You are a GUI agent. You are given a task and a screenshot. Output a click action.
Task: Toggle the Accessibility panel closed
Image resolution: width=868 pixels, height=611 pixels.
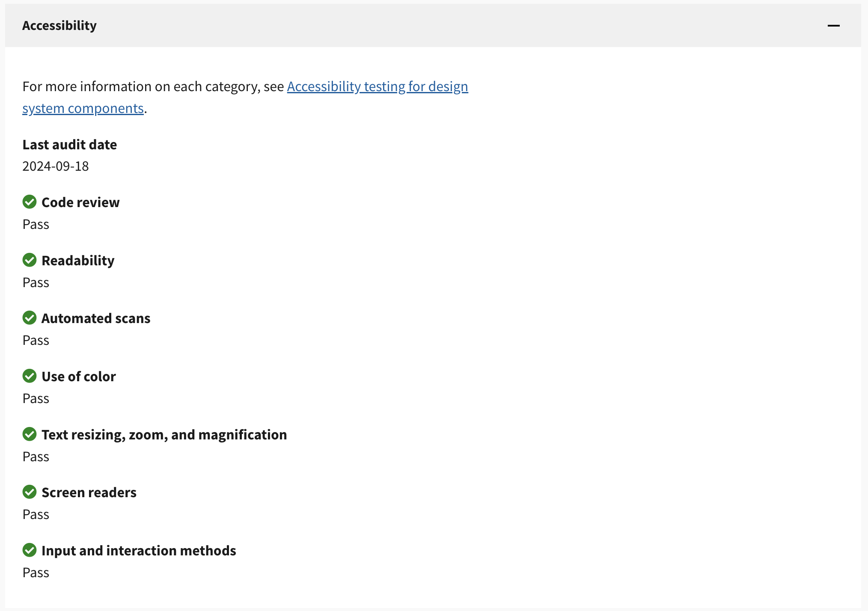tap(834, 26)
